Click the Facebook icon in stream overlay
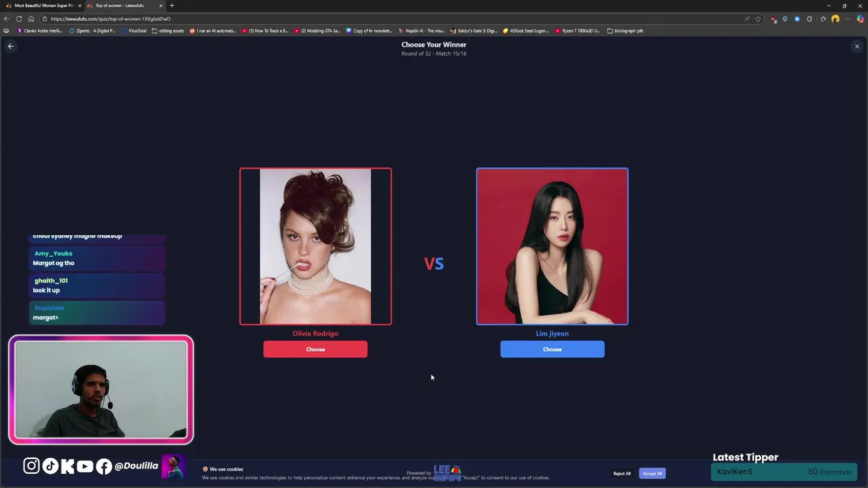868x488 pixels. tap(104, 466)
